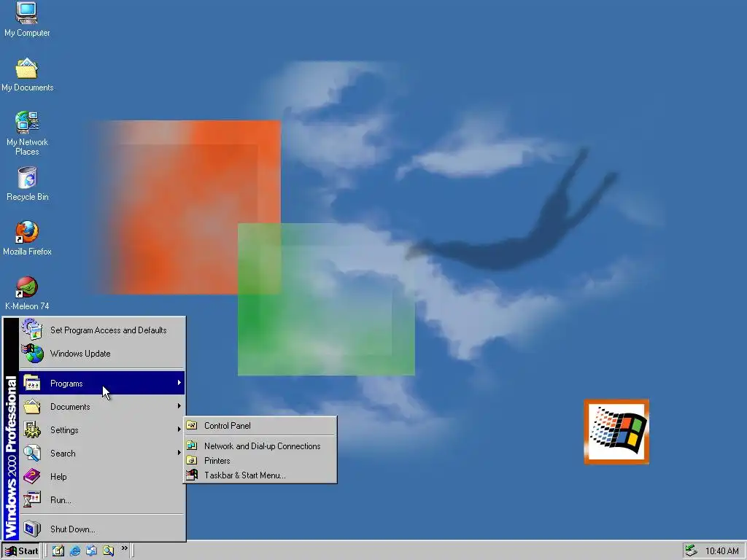The height and width of the screenshot is (560, 747).
Task: Click the network tray icon
Action: (692, 551)
